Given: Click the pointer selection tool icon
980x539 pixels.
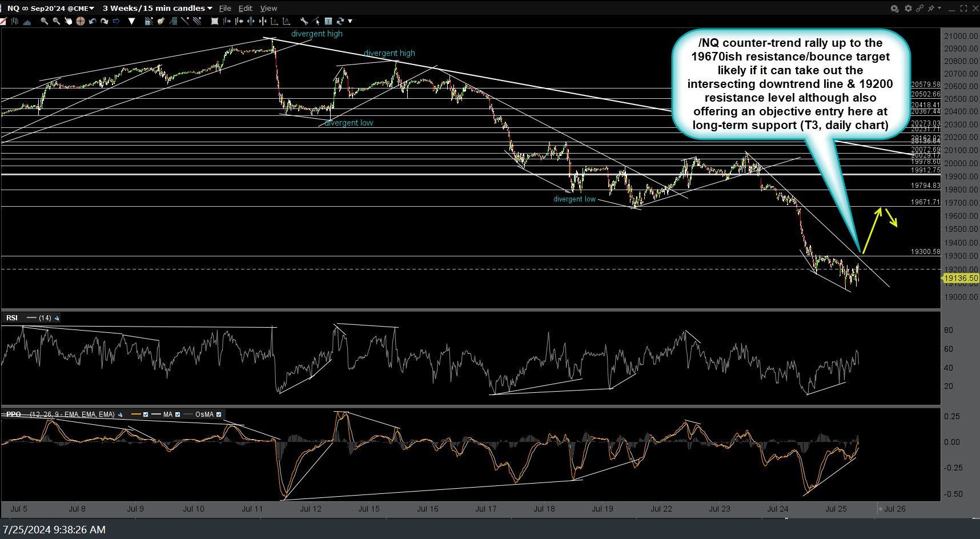Looking at the screenshot, I should pos(316,21).
